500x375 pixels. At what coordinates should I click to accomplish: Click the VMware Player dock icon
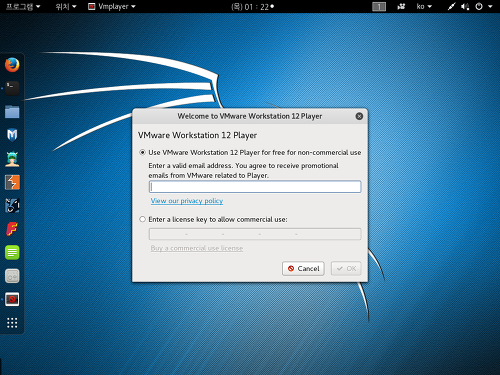[12, 299]
